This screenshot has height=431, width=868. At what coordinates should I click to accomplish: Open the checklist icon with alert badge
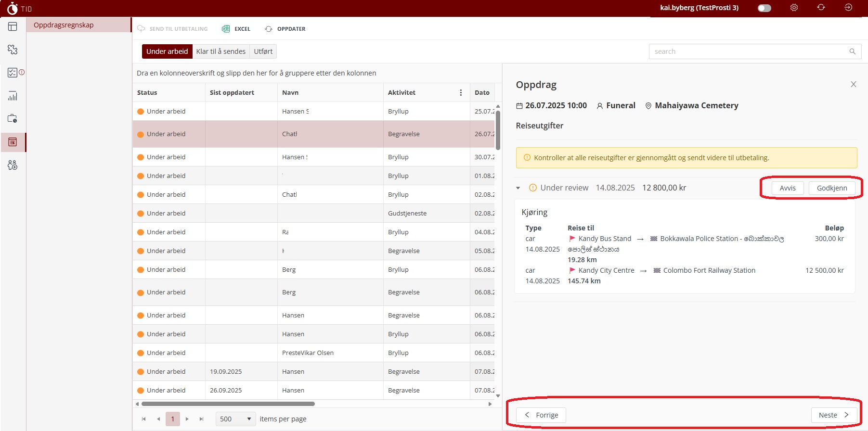tap(13, 73)
